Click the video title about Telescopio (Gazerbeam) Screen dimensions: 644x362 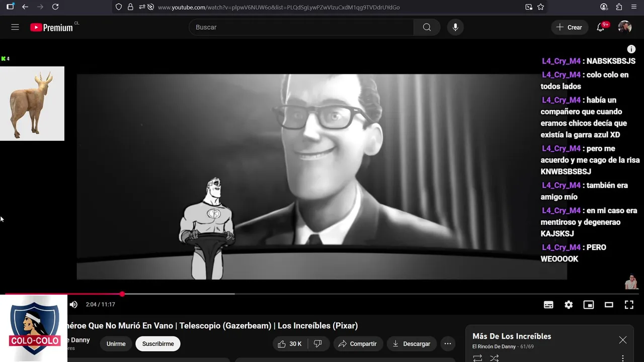[x=212, y=326]
